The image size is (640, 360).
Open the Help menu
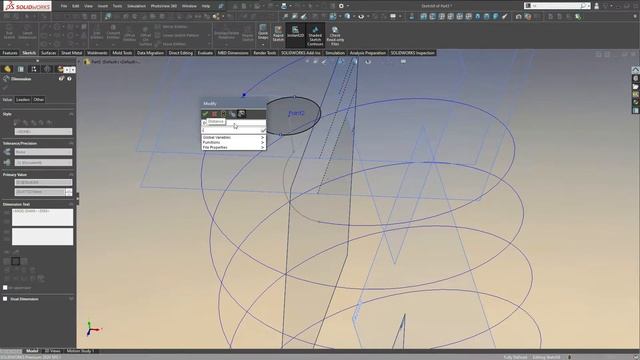[206, 6]
